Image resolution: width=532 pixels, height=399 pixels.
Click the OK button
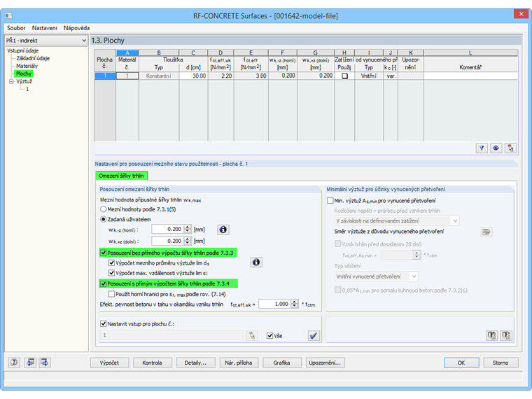(461, 363)
